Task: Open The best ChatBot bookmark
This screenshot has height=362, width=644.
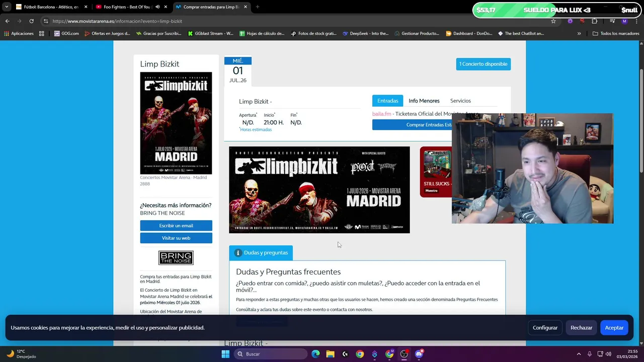Action: point(521,33)
